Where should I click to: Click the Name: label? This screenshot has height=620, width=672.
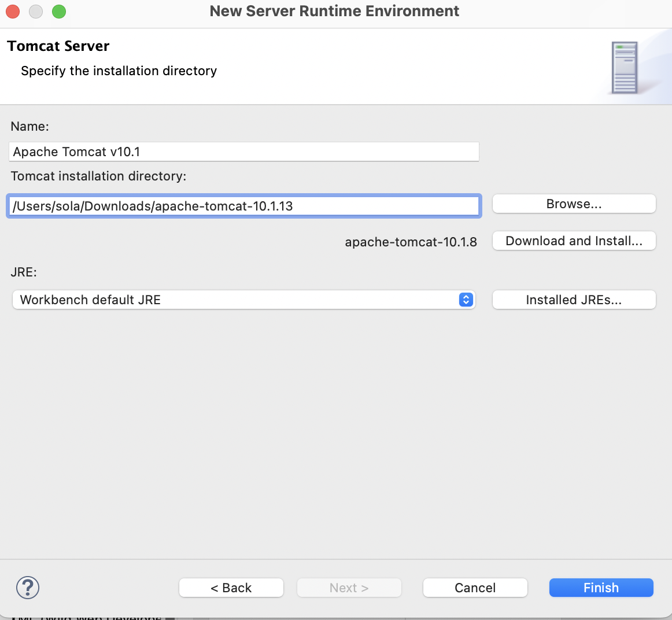coord(30,127)
